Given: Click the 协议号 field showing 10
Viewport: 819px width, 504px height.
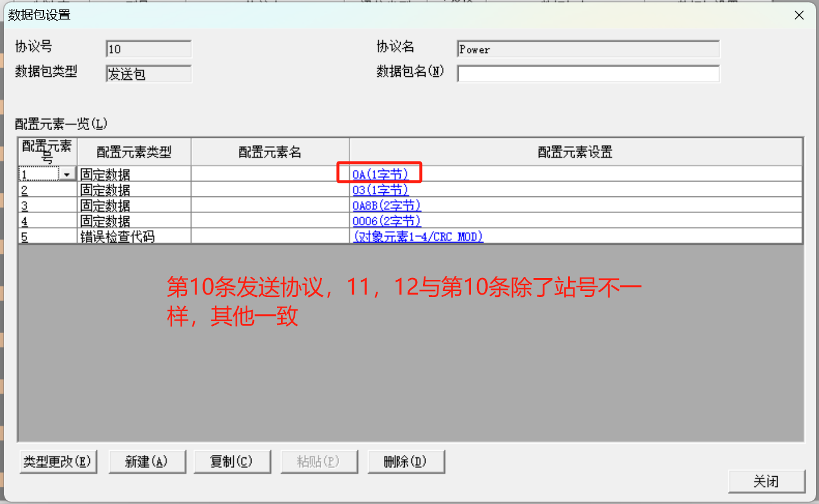Looking at the screenshot, I should pos(149,49).
